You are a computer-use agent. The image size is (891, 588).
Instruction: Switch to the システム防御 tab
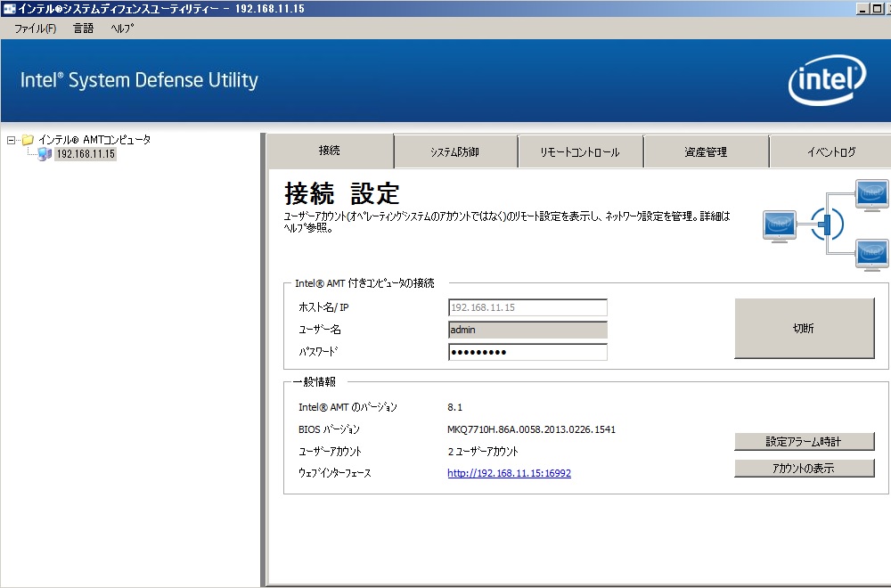click(x=455, y=151)
